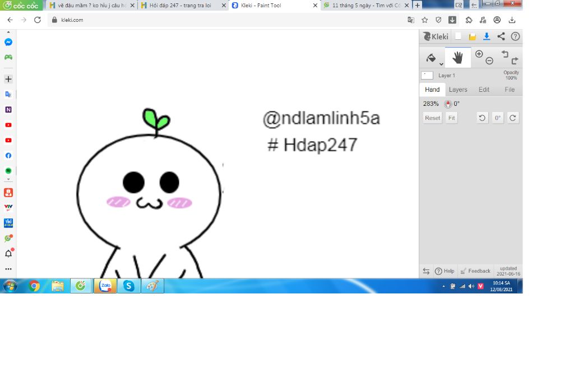Click the Fit to view button
This screenshot has height=392, width=574.
tap(452, 118)
